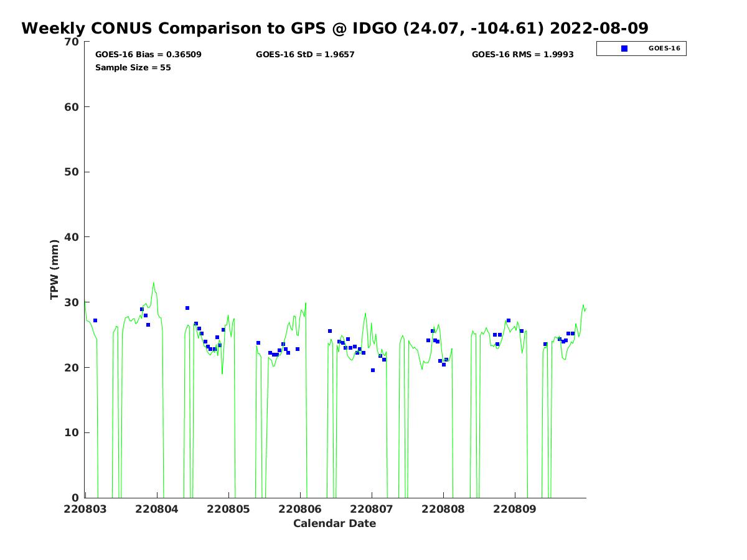Click the 220805 date tick label
Screen dimensions: 747x560
(228, 509)
